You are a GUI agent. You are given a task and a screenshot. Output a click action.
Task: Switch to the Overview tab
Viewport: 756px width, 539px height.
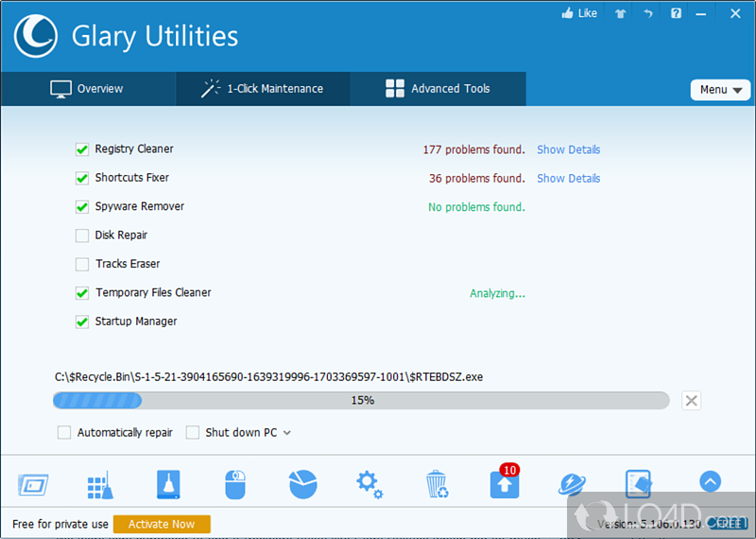point(87,89)
